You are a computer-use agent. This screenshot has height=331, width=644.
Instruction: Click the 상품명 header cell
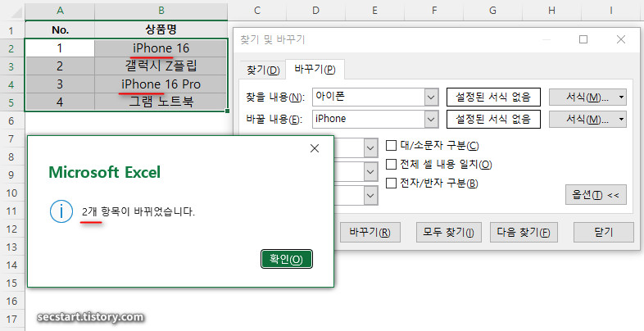click(161, 30)
